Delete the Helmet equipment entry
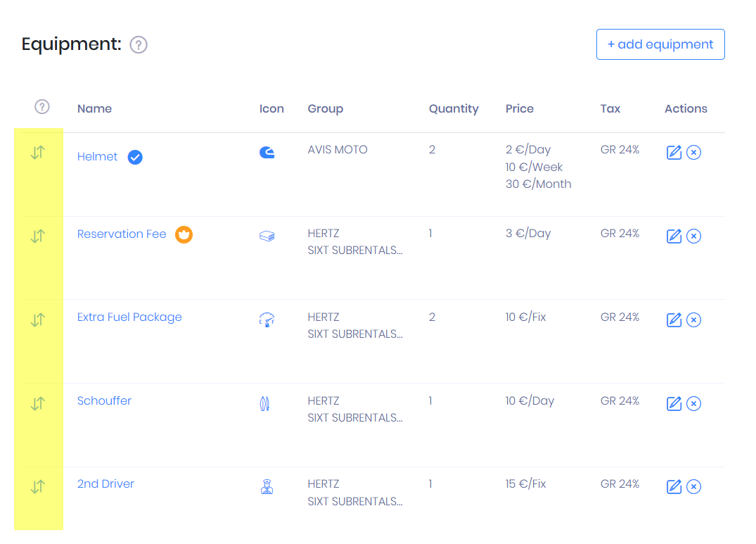756x544 pixels. pyautogui.click(x=693, y=153)
